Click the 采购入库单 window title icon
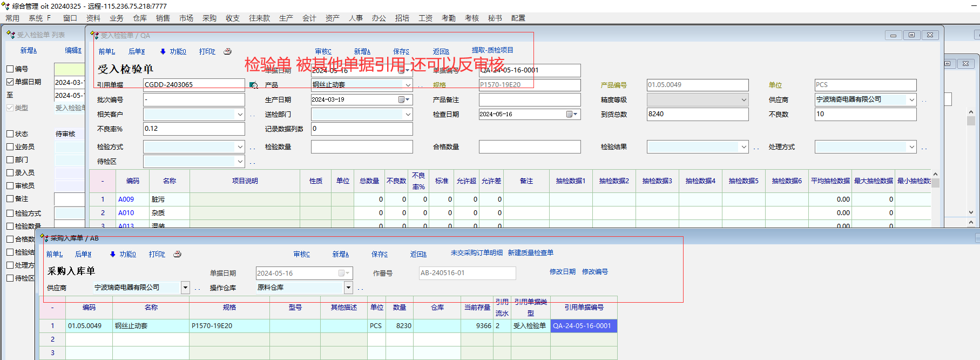 pyautogui.click(x=45, y=238)
